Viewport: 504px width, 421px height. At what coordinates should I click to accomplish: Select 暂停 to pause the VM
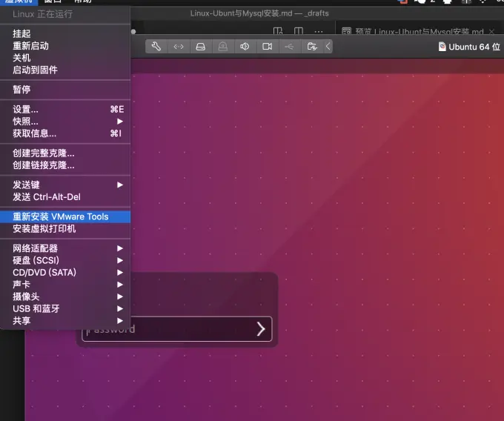click(x=65, y=90)
